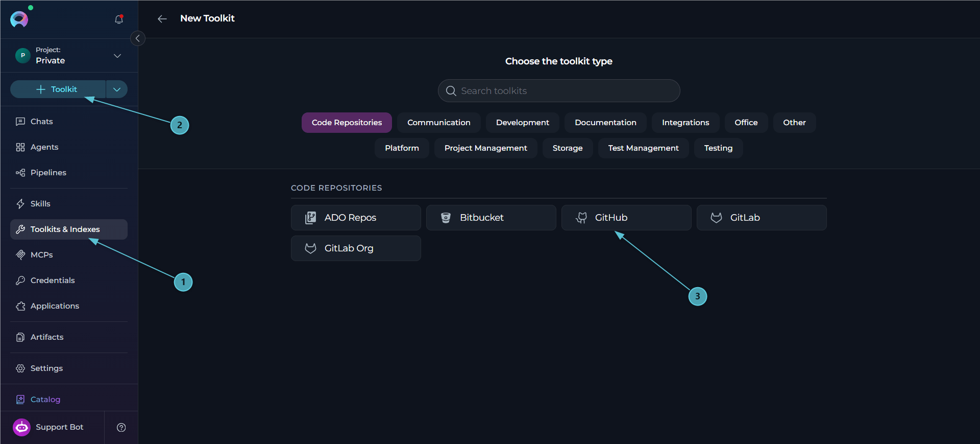Viewport: 980px width, 444px height.
Task: Click the project avatar icon labeled P
Action: tap(23, 55)
